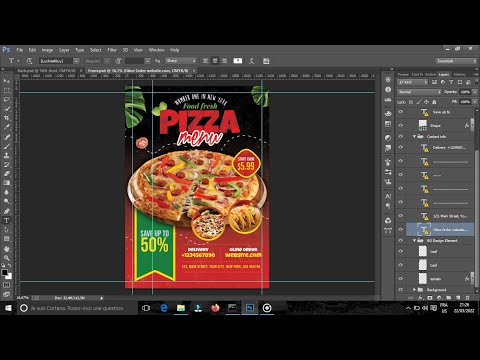Click the text color swatch in options bar
The image size is (480, 360).
click(x=238, y=61)
